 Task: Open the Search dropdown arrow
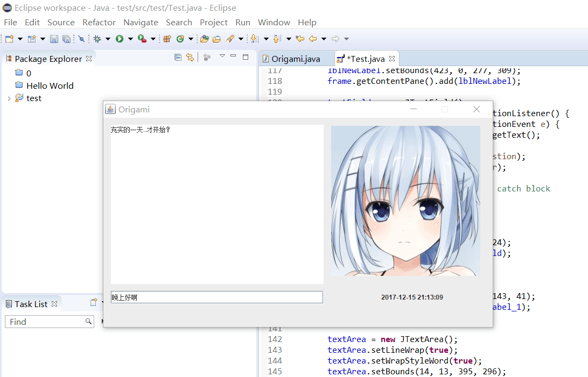tap(241, 39)
